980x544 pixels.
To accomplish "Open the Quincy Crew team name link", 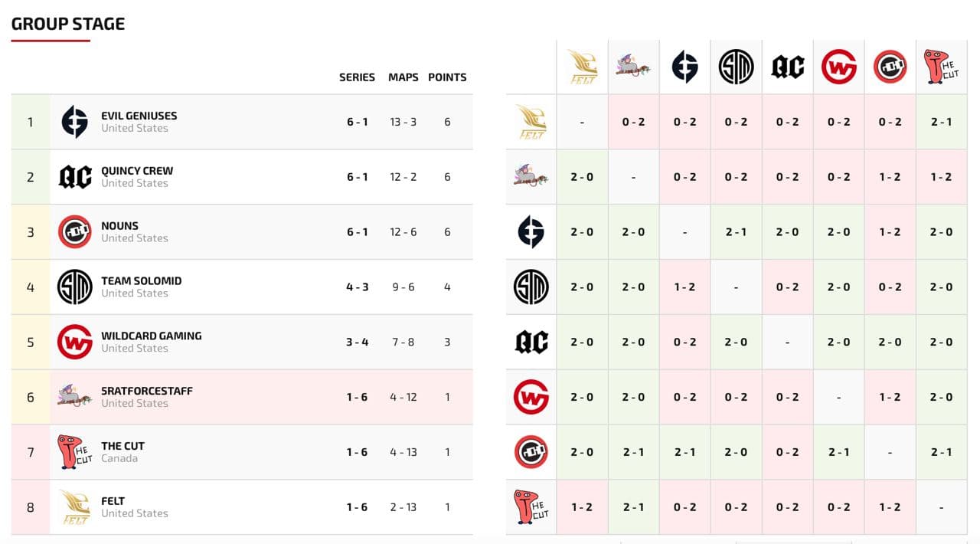I will [137, 171].
